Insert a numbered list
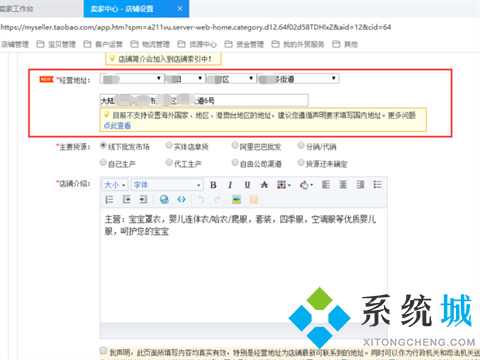 point(109,200)
